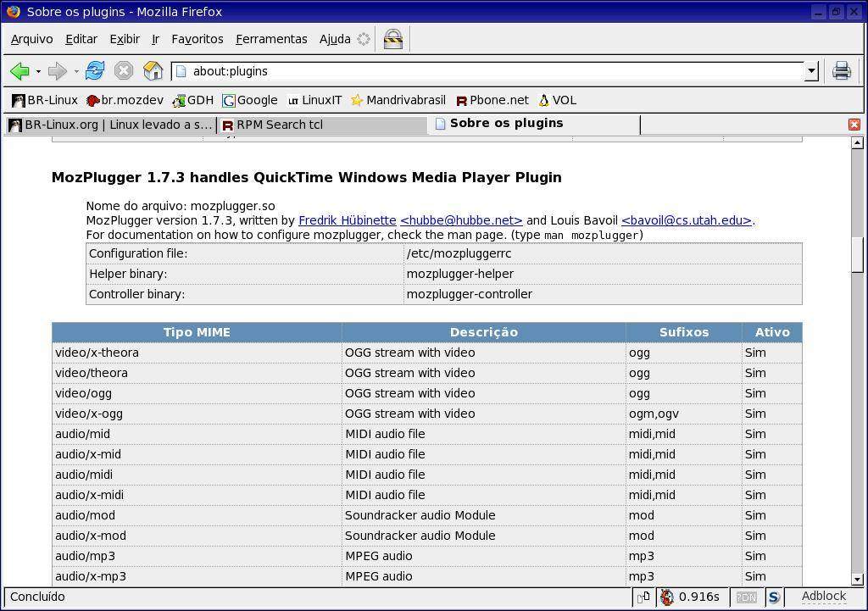Viewport: 868px width, 611px height.
Task: Open the LinuxIT bookmark
Action: point(314,100)
